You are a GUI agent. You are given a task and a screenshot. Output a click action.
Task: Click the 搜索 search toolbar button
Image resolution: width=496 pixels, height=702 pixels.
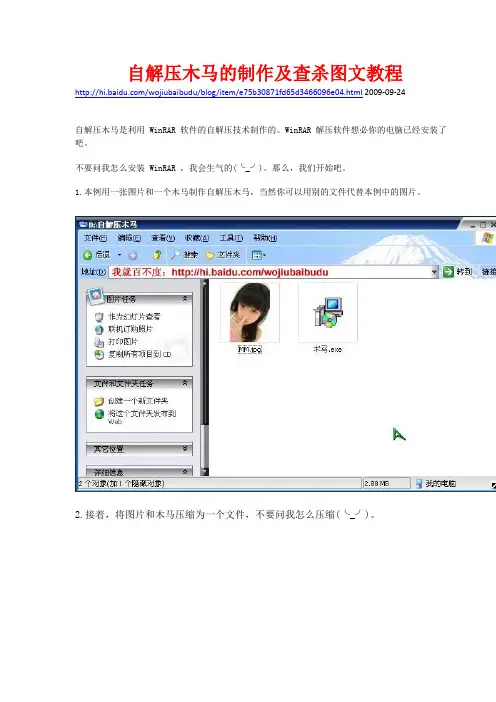click(184, 255)
